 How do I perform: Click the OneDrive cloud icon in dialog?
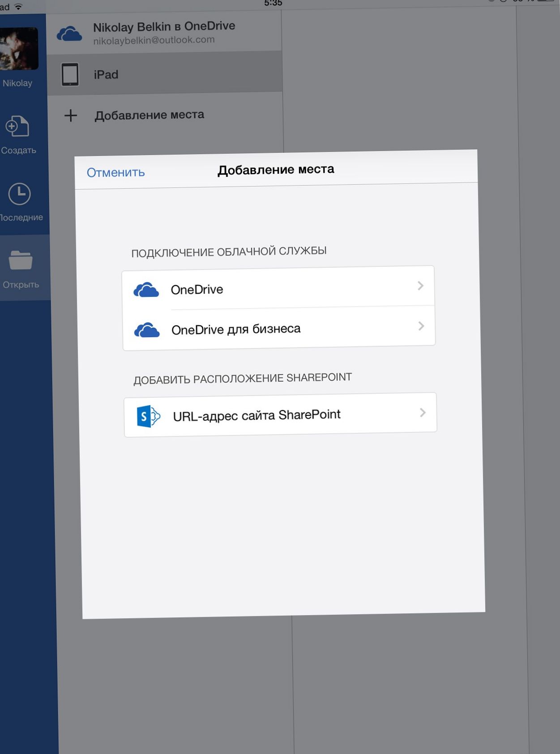146,290
